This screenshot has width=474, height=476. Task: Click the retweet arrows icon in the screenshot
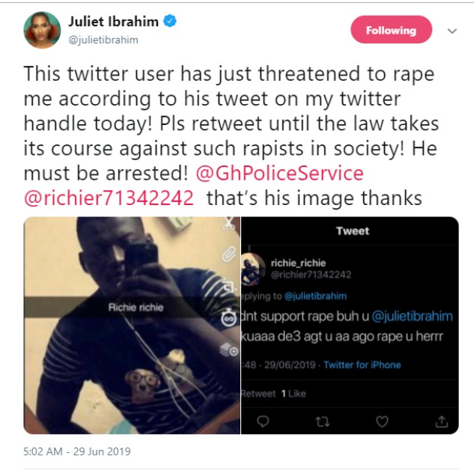[x=323, y=421]
